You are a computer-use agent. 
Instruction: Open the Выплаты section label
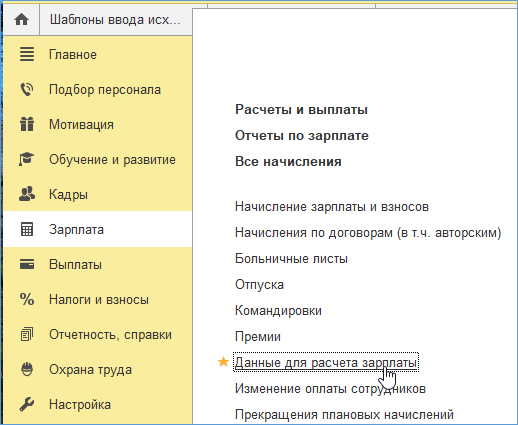coord(75,264)
